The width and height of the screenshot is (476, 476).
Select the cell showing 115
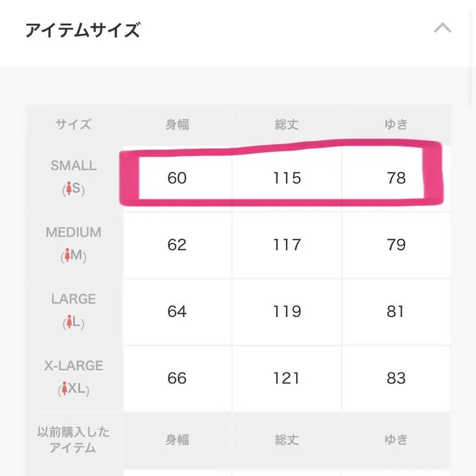pos(287,178)
